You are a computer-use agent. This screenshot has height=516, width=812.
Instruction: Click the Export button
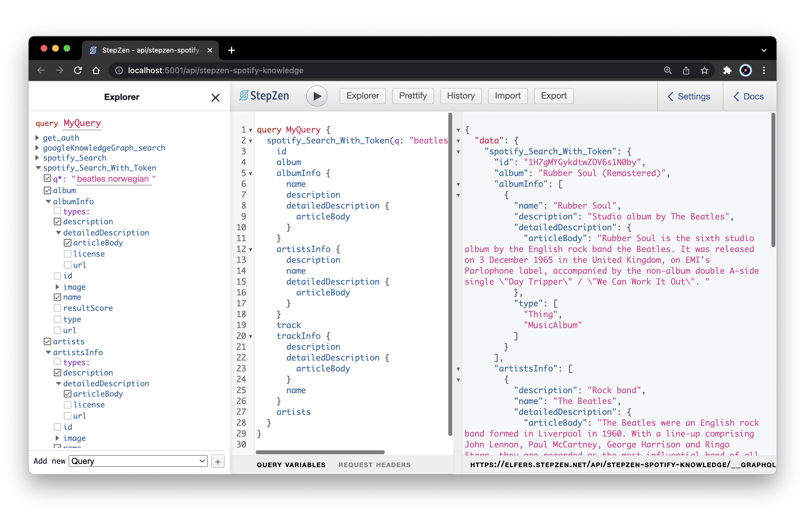tap(554, 96)
